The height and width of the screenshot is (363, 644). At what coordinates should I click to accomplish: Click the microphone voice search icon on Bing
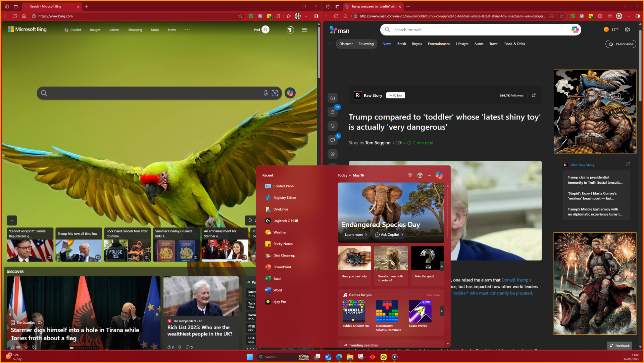pyautogui.click(x=265, y=93)
